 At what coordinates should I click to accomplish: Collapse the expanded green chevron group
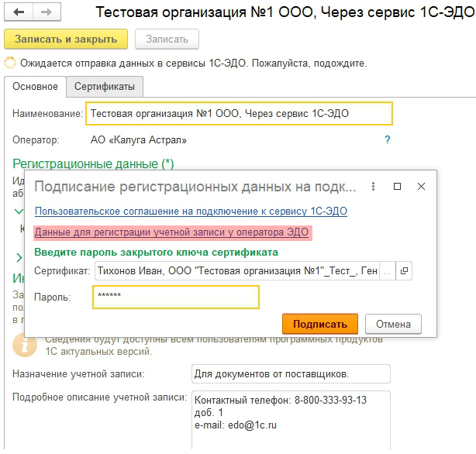(19, 212)
